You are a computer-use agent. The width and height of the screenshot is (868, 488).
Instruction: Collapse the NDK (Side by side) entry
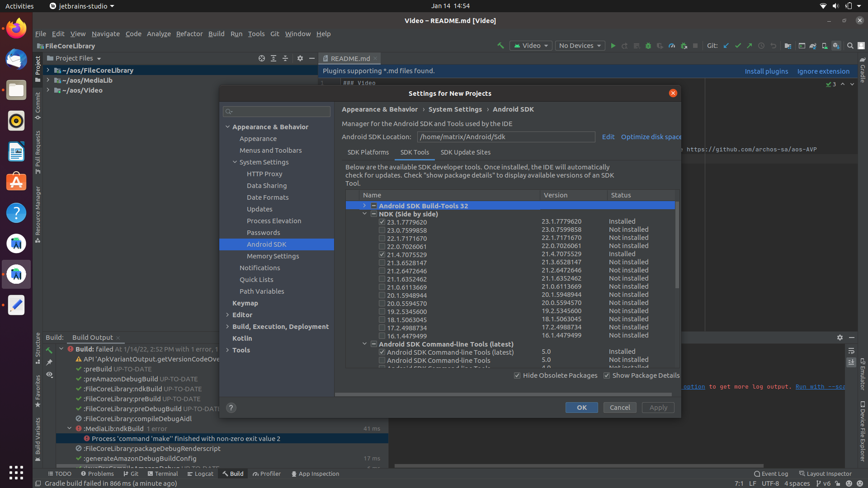[365, 214]
